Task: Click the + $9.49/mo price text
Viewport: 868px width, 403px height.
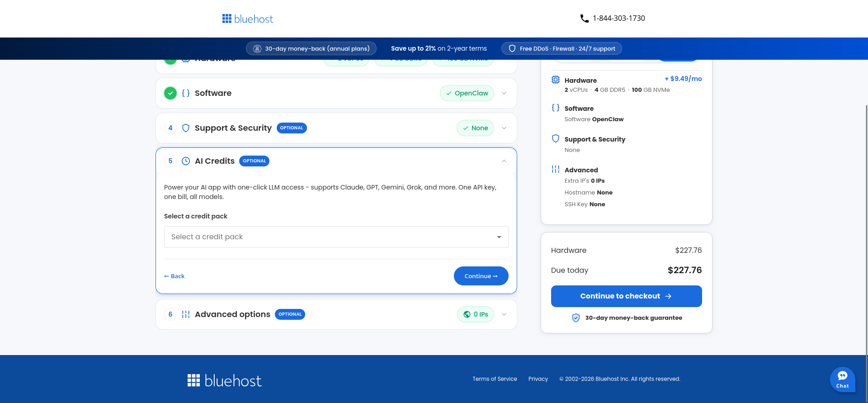Action: (x=683, y=79)
